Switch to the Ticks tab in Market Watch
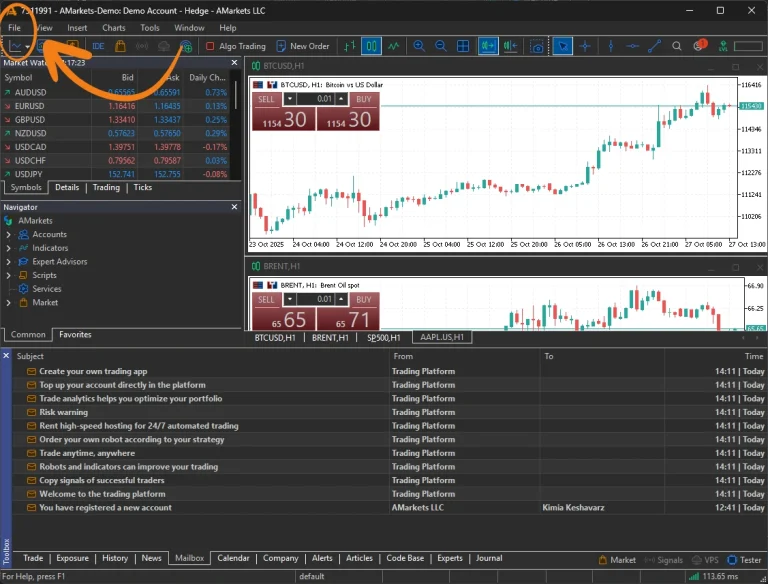The height and width of the screenshot is (584, 768). tap(143, 188)
